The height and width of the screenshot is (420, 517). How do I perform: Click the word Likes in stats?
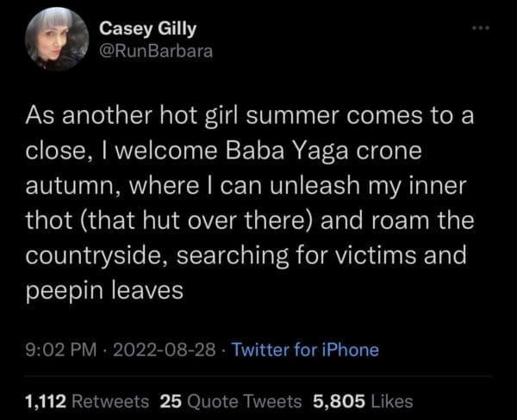point(391,400)
